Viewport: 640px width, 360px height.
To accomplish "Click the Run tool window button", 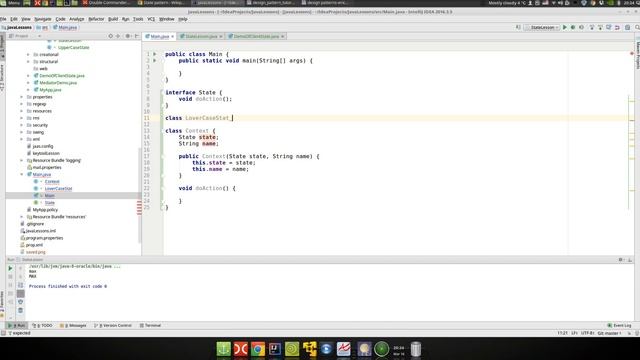I will point(16,325).
